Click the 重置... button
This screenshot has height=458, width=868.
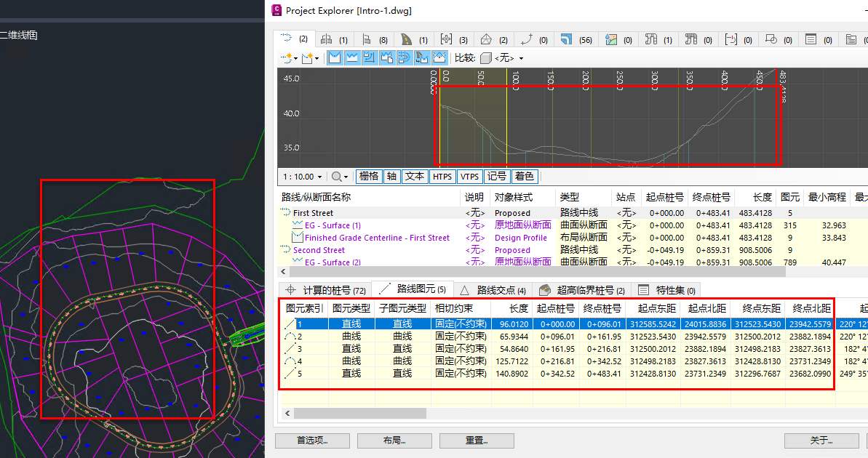477,441
